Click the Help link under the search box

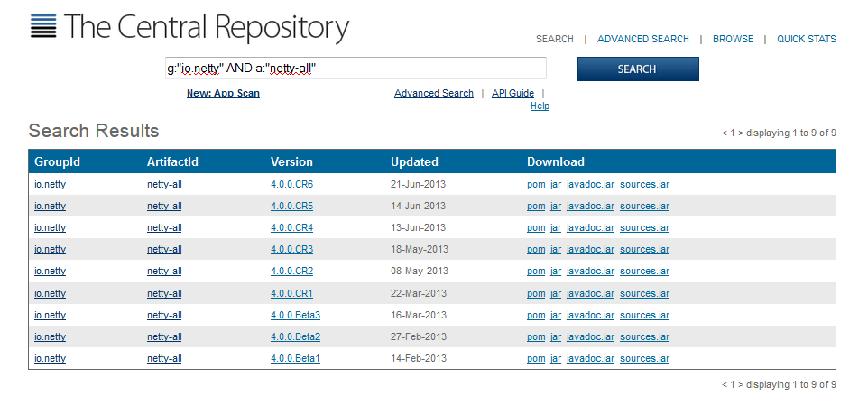540,106
